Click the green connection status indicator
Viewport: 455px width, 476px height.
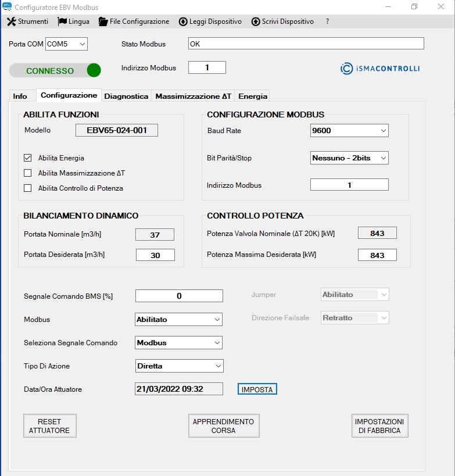coord(94,70)
